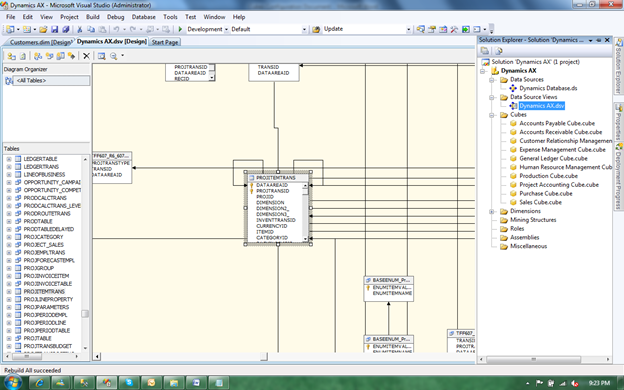Click the Windows Start button
The image size is (624, 390).
pos(13,382)
